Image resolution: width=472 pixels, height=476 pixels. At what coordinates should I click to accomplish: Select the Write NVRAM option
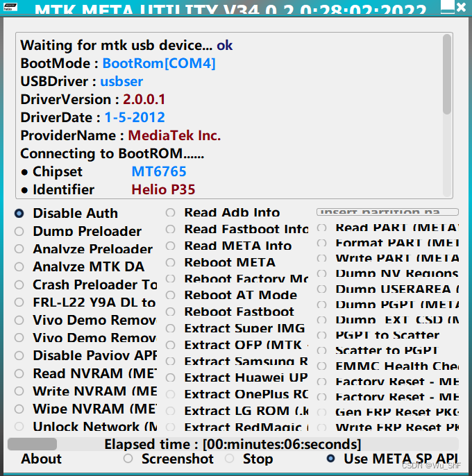(x=85, y=391)
